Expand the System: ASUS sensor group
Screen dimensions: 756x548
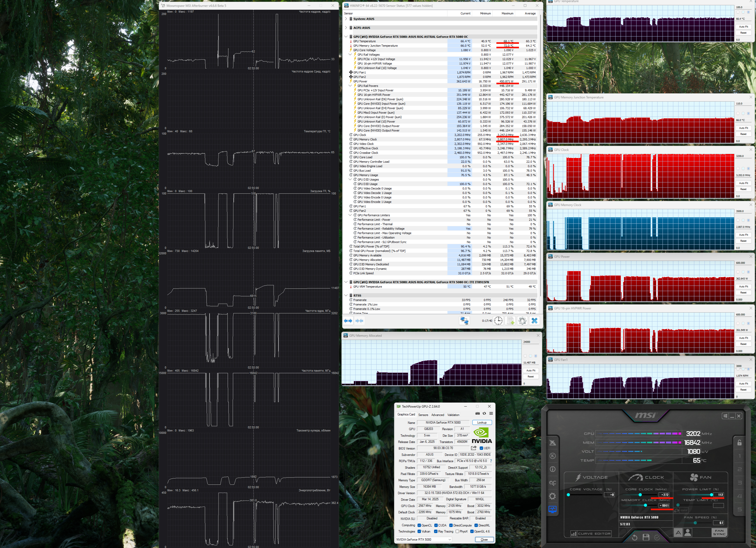click(x=346, y=19)
